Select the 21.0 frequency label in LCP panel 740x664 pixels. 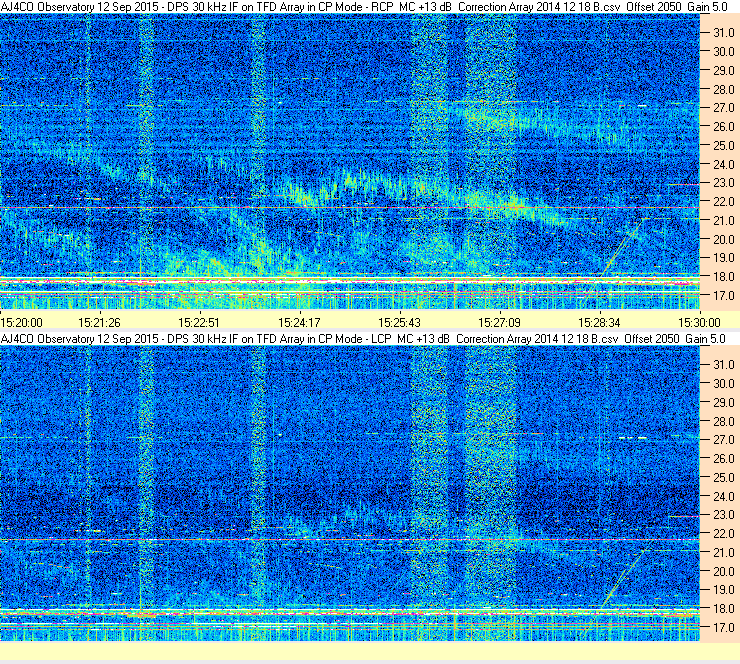(724, 552)
